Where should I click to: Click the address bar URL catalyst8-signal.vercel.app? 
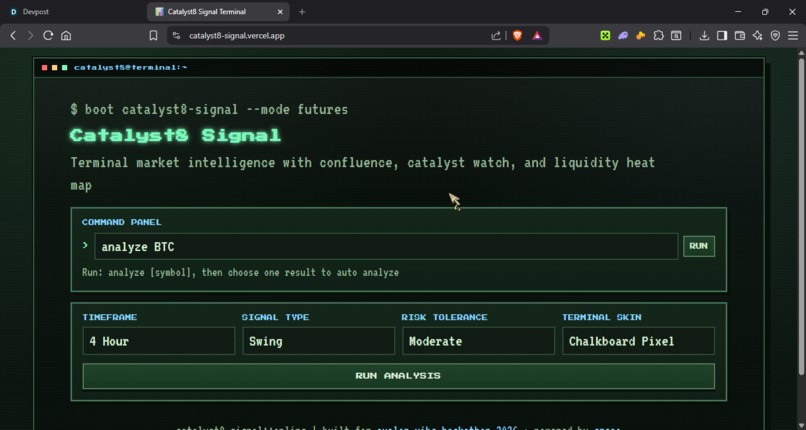(236, 35)
